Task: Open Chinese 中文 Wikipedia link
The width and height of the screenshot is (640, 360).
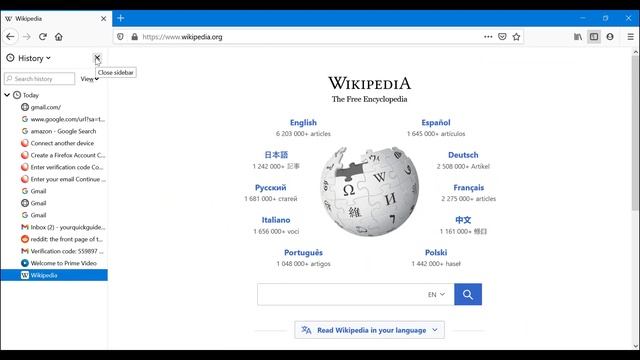Action: pyautogui.click(x=463, y=220)
